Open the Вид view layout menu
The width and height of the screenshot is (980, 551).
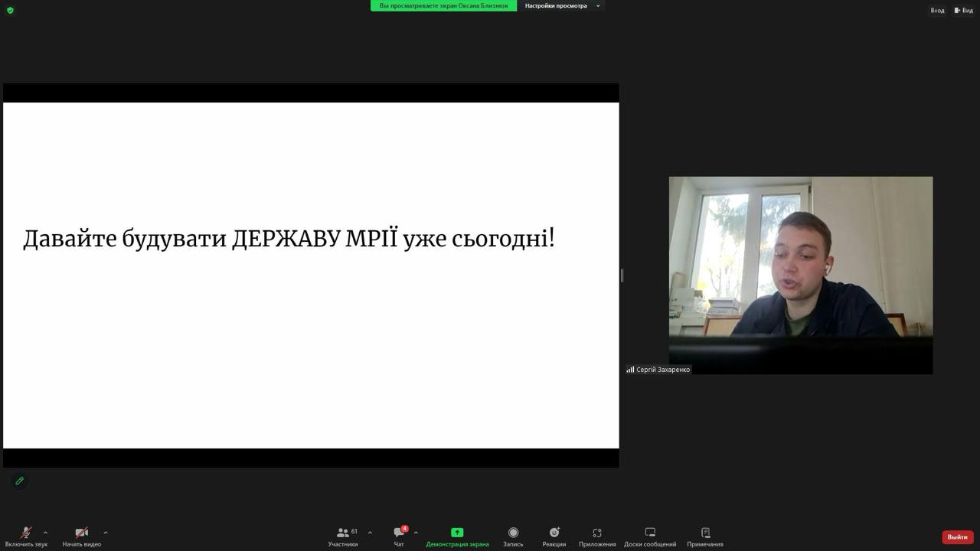point(963,11)
